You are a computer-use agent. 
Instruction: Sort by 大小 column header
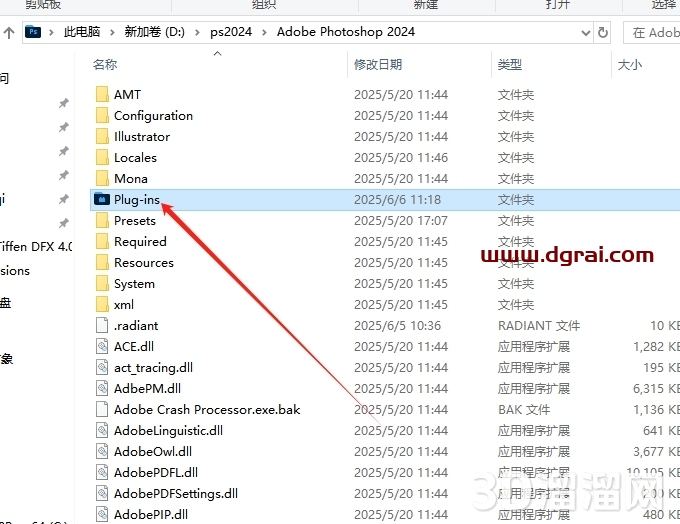pyautogui.click(x=630, y=65)
